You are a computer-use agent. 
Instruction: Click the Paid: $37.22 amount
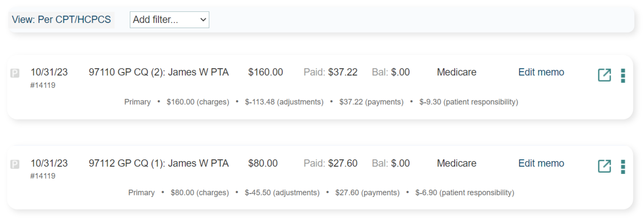(331, 72)
